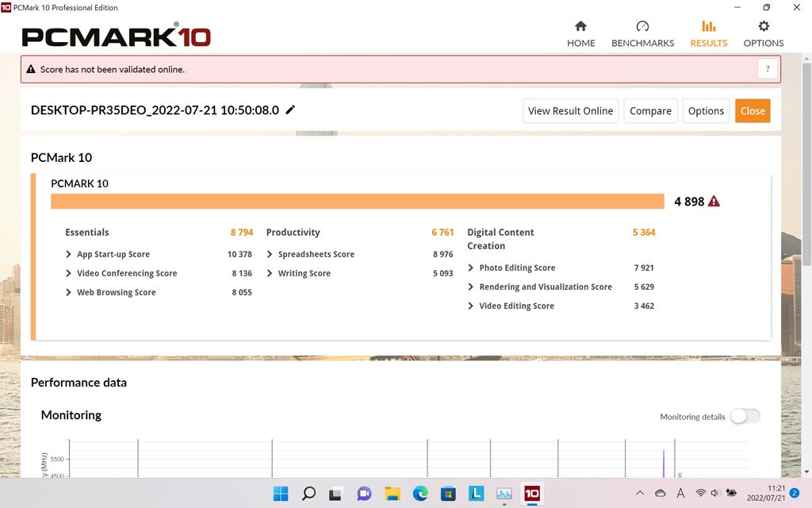Click the PCMARK 10 logo
The width and height of the screenshot is (812, 508).
click(116, 36)
